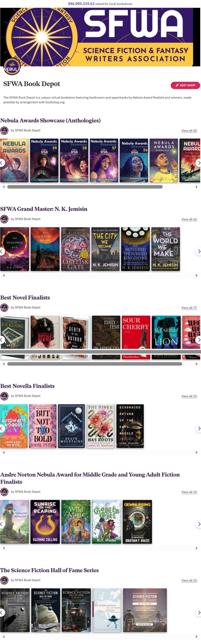Click next arrow in Andre Norton finalists carousel
Screen dimensions: 201x644
click(198, 524)
